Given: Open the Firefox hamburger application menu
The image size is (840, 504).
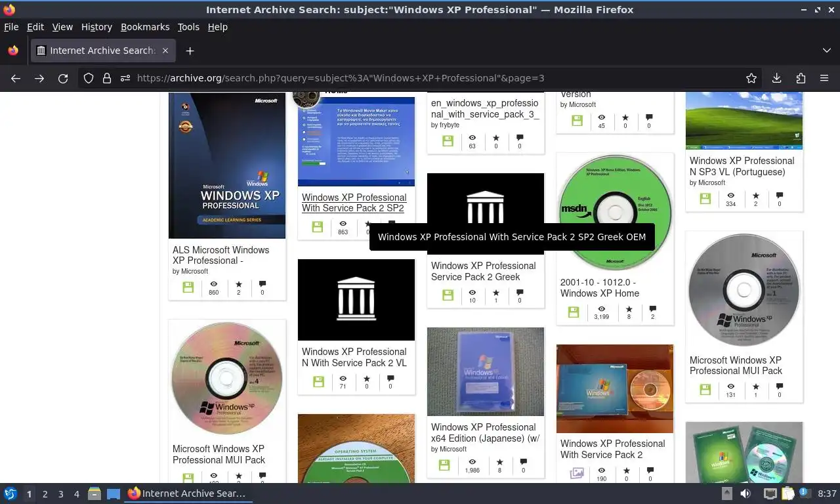Looking at the screenshot, I should coord(824,78).
